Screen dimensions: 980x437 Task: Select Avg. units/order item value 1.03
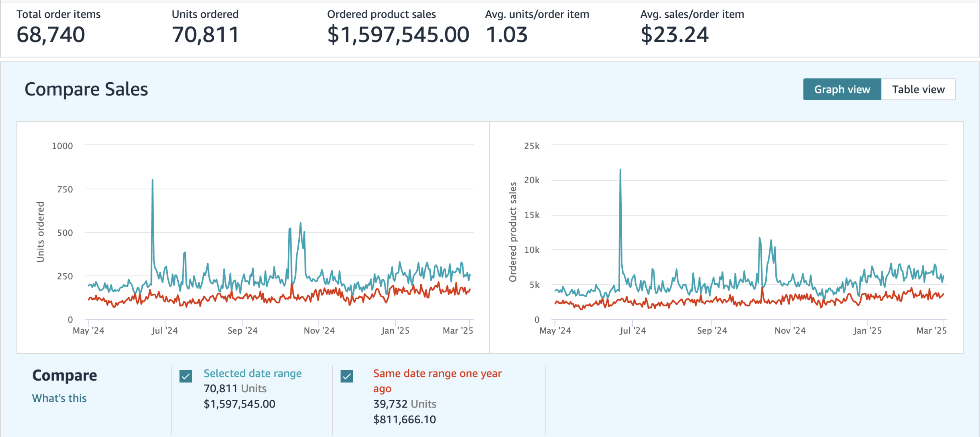(x=506, y=35)
